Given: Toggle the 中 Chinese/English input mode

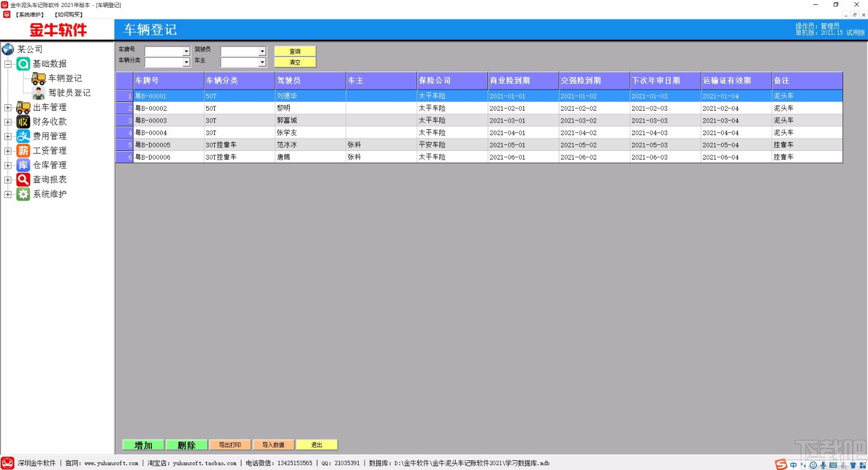Looking at the screenshot, I should 793,465.
